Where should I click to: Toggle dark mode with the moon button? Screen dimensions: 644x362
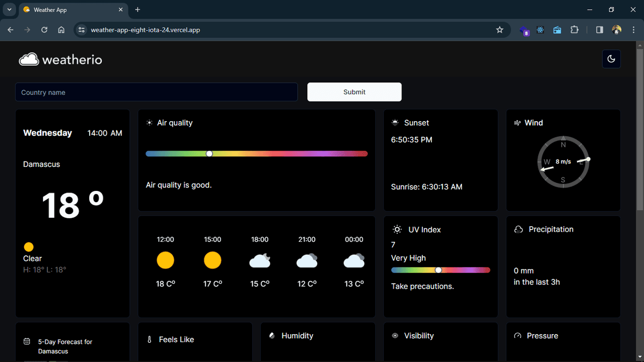coord(611,59)
